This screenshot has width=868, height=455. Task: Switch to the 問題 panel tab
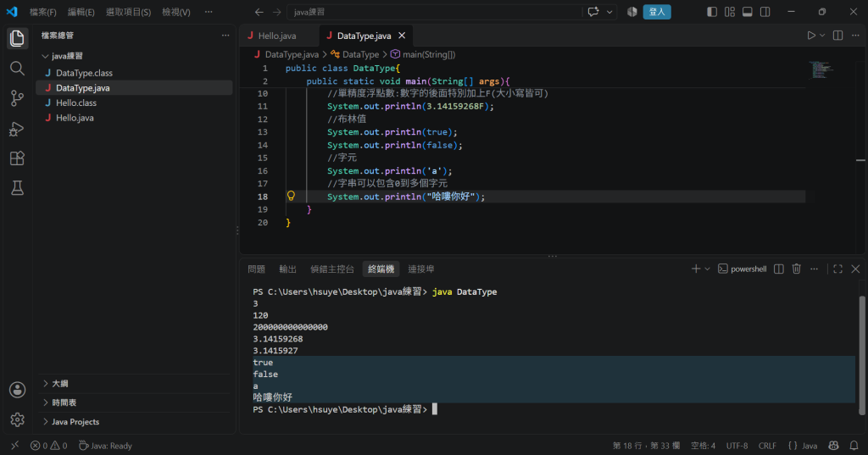[x=256, y=269]
